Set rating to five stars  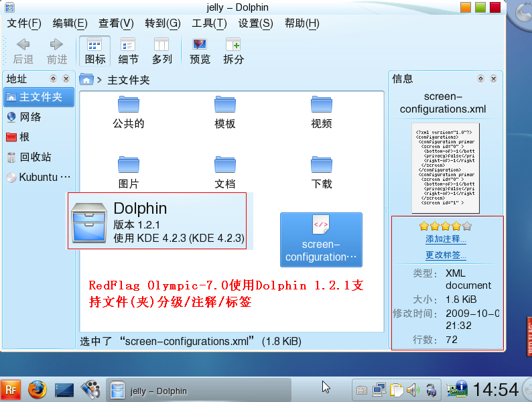467,226
